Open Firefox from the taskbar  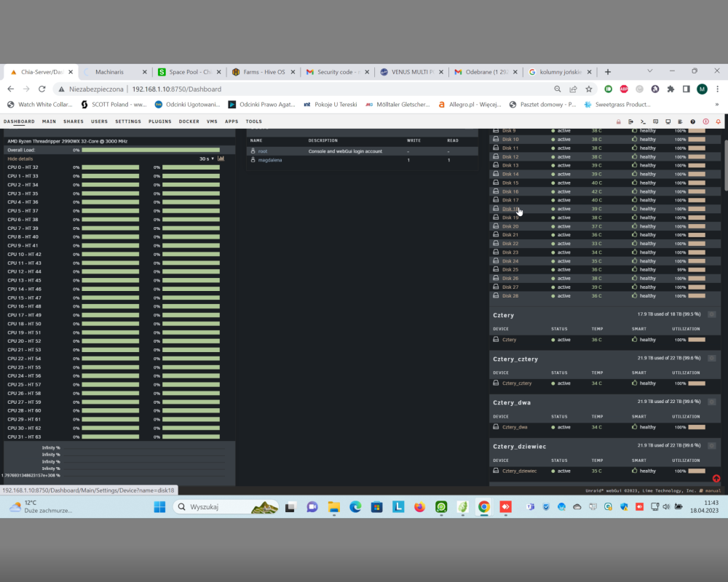pyautogui.click(x=420, y=507)
